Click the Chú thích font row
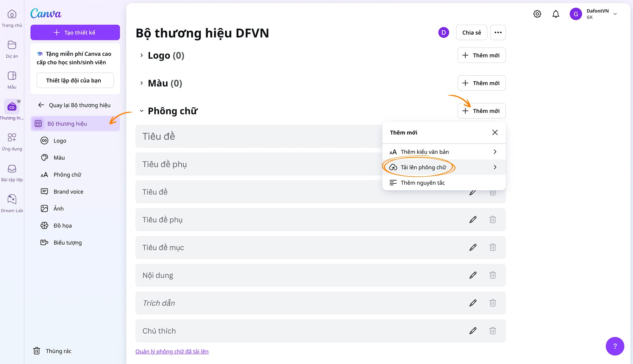This screenshot has height=364, width=633. click(x=321, y=331)
